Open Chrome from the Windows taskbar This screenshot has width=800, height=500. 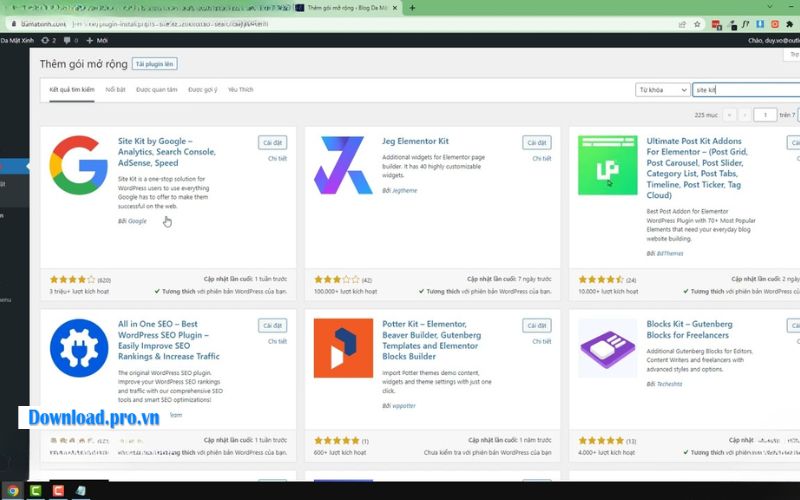[x=13, y=491]
